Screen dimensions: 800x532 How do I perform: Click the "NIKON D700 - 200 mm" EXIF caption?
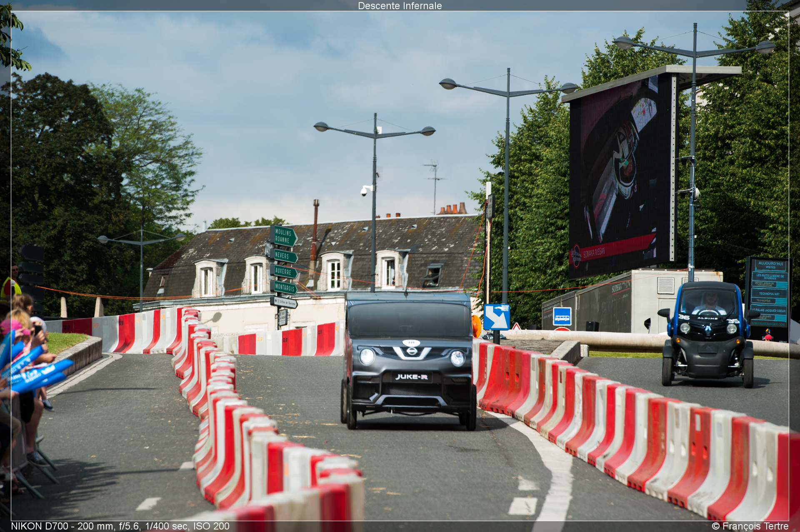[x=120, y=526]
